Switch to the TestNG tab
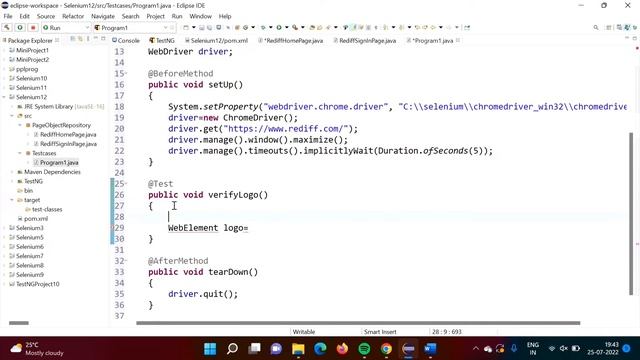The width and height of the screenshot is (640, 360). pyautogui.click(x=162, y=40)
